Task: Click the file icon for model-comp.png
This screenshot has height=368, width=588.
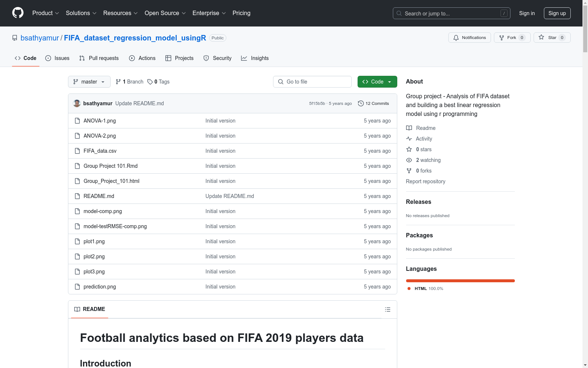Action: tap(77, 211)
